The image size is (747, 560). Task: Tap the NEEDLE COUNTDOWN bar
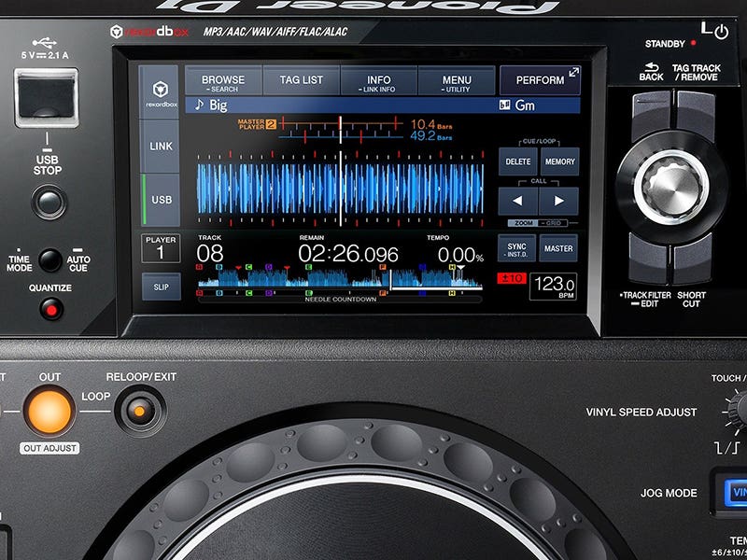[x=340, y=300]
